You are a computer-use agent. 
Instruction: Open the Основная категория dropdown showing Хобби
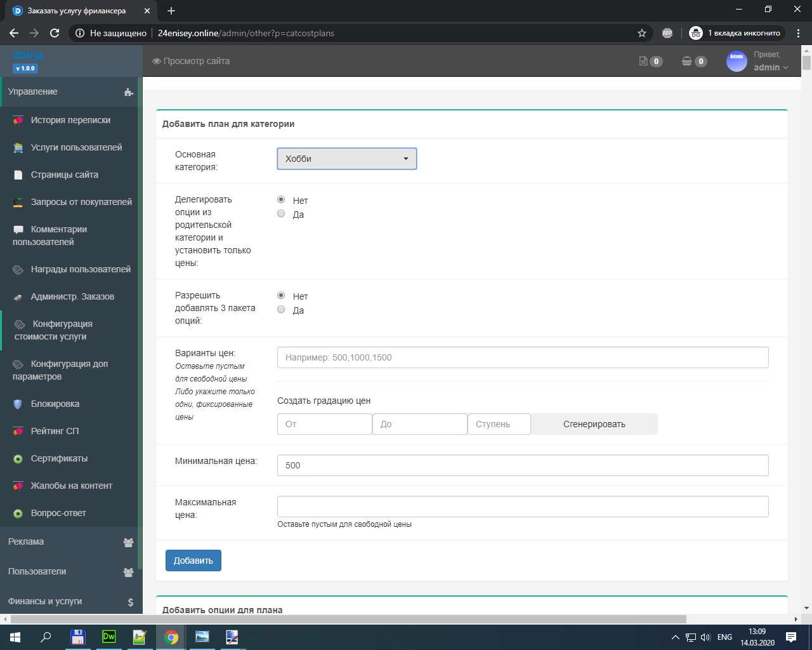pyautogui.click(x=347, y=159)
